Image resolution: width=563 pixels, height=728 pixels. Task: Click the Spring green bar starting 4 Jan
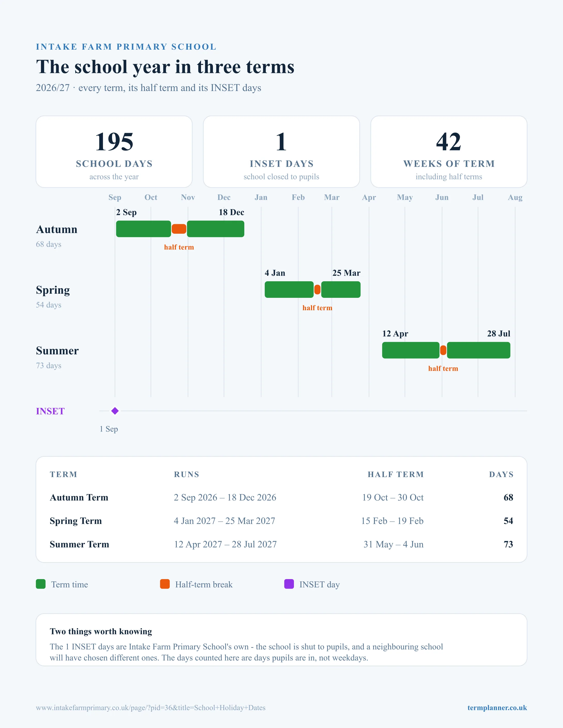click(289, 290)
